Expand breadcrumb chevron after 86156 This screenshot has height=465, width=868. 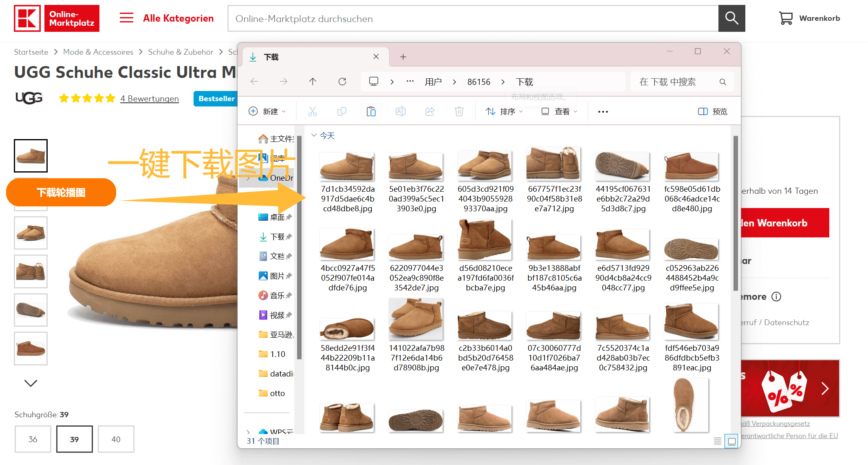tap(503, 82)
